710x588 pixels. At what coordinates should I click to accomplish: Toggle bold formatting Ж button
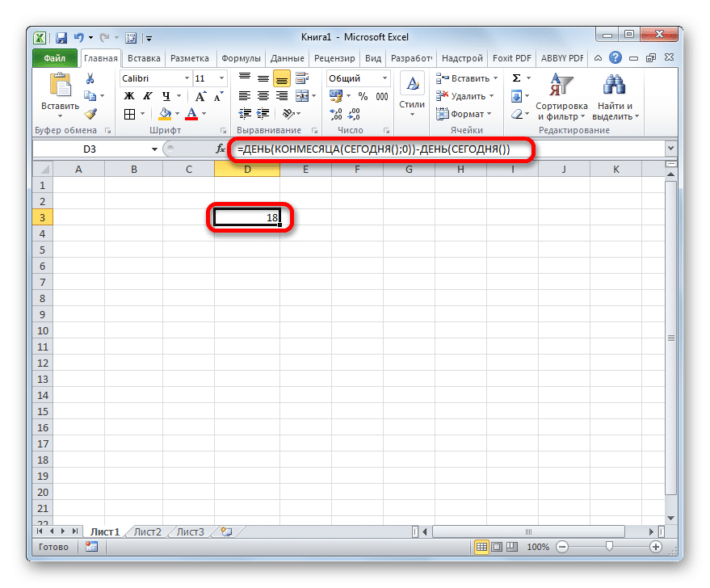coord(129,96)
